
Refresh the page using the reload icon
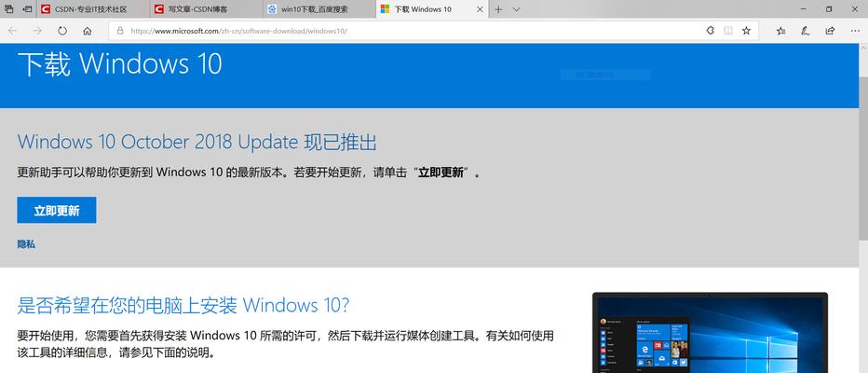click(x=62, y=31)
